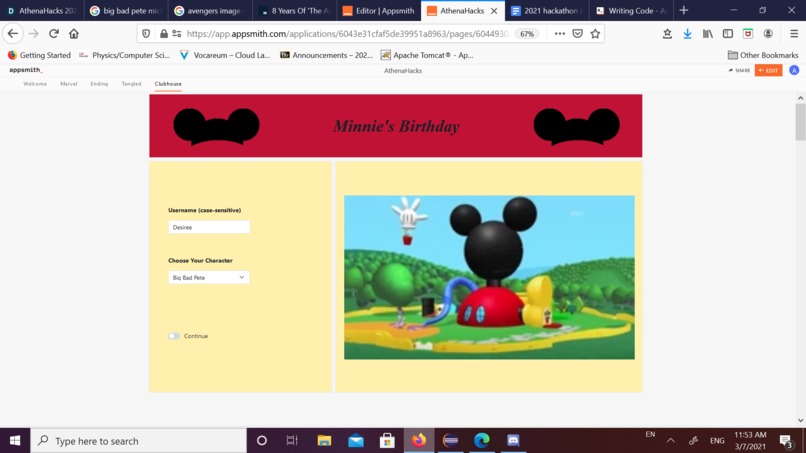Viewport: 806px width, 453px height.
Task: Switch to the 'avengers image' browser tab
Action: pos(210,10)
